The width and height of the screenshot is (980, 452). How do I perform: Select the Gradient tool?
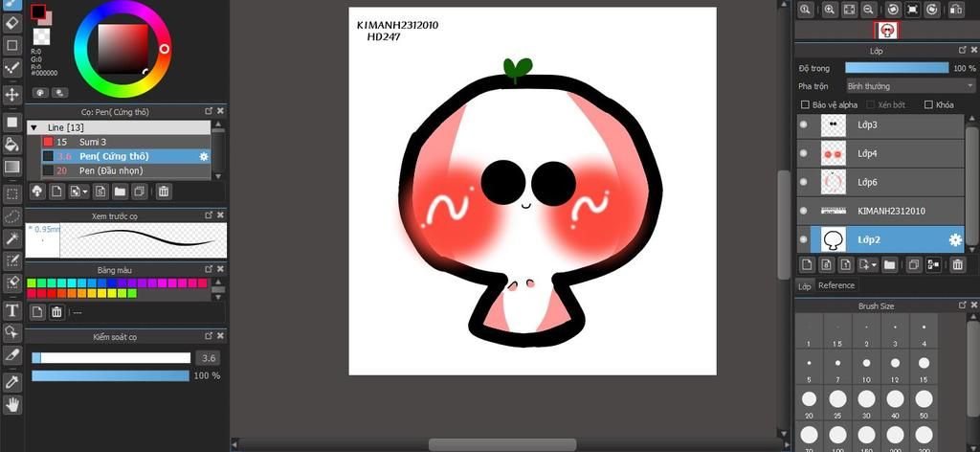pos(11,167)
